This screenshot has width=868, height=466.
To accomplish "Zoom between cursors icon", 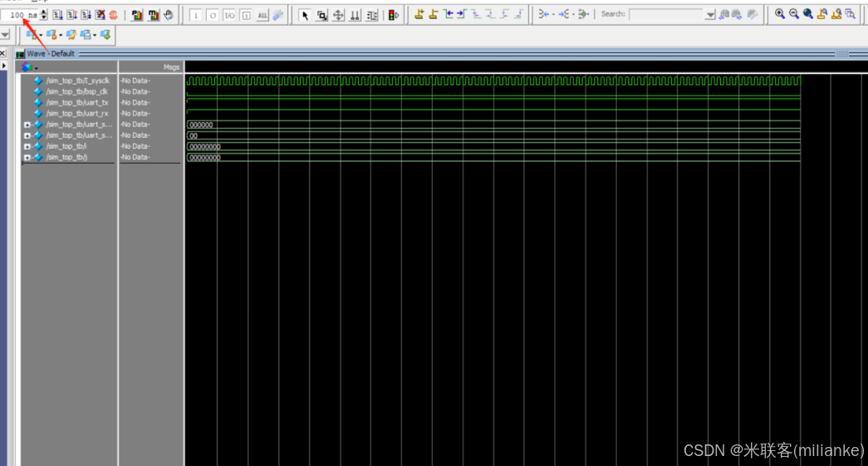I will pos(836,14).
